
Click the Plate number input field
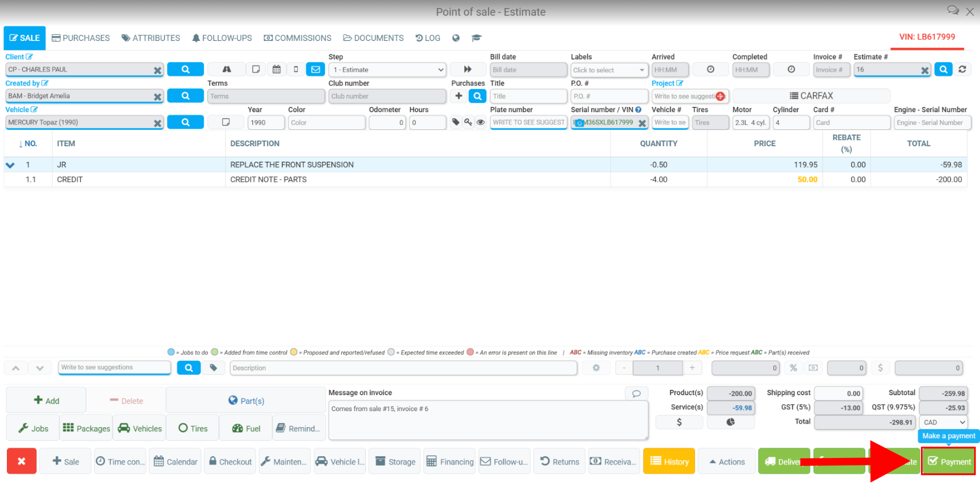pyautogui.click(x=529, y=122)
